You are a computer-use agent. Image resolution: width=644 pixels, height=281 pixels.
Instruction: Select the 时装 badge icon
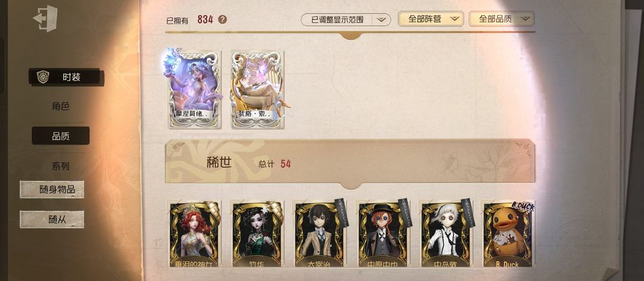tap(43, 77)
